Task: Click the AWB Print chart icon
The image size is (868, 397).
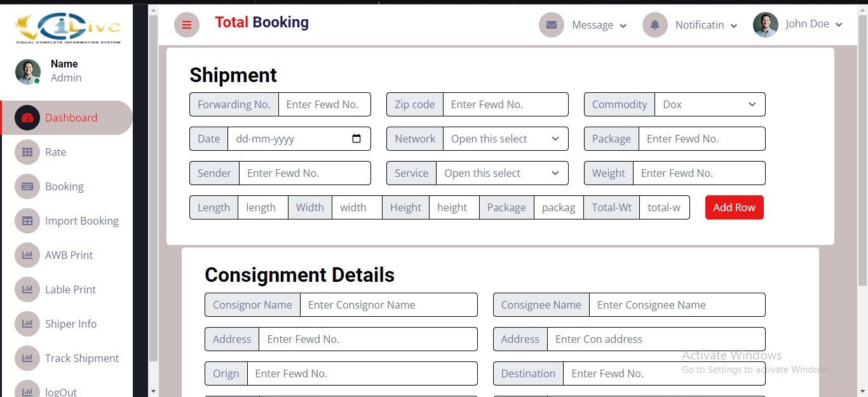Action: (27, 255)
